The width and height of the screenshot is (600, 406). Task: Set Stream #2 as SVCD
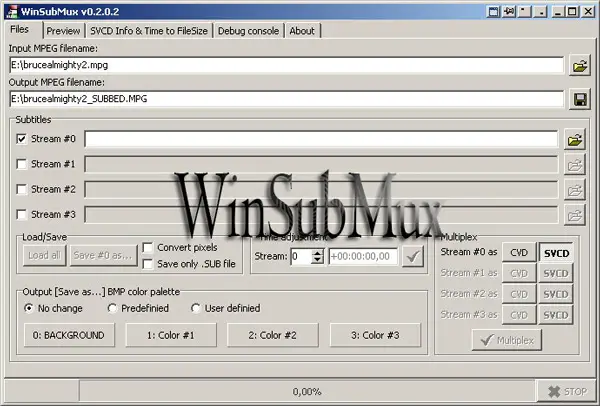click(x=556, y=294)
